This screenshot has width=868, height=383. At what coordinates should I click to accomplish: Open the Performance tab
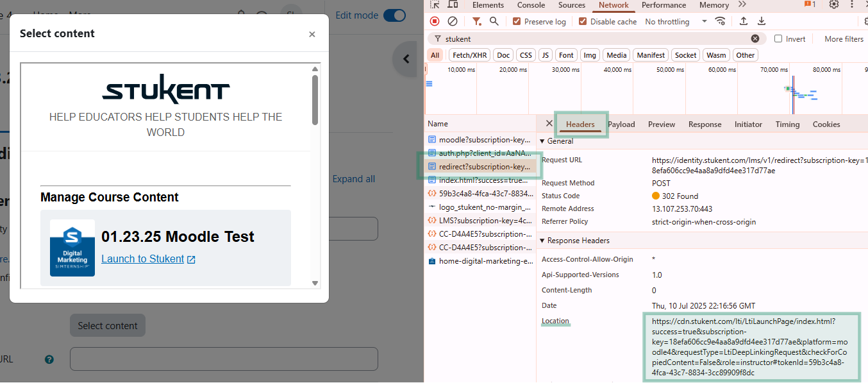(x=664, y=5)
